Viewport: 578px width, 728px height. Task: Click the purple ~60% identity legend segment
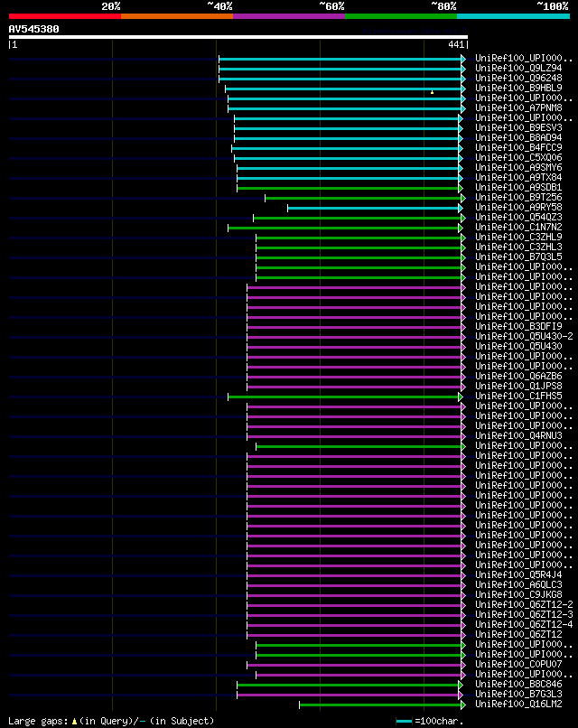tap(289, 16)
